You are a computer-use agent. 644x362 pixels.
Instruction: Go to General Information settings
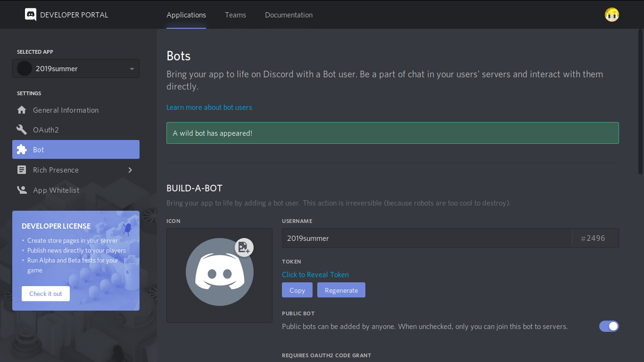pos(76,110)
